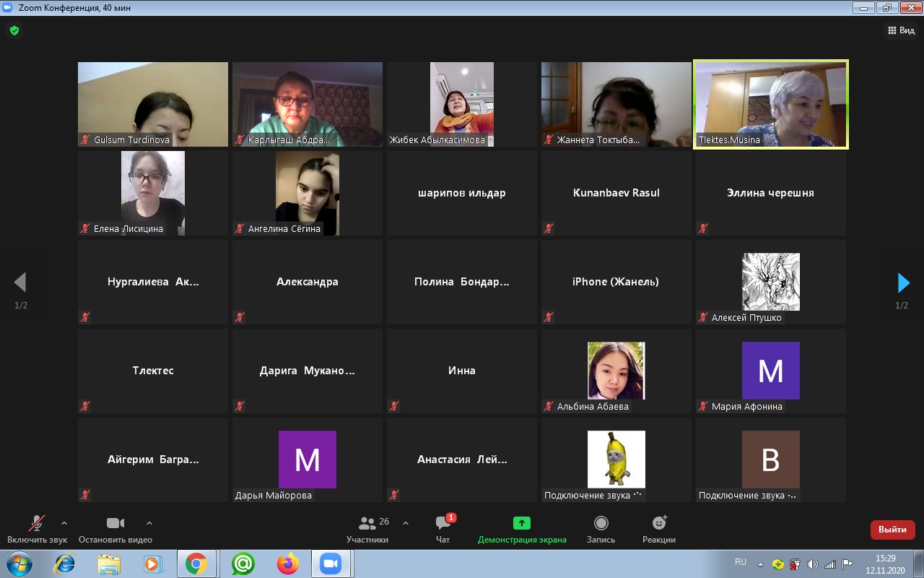Leave the meeting with Выйти button

(x=892, y=530)
